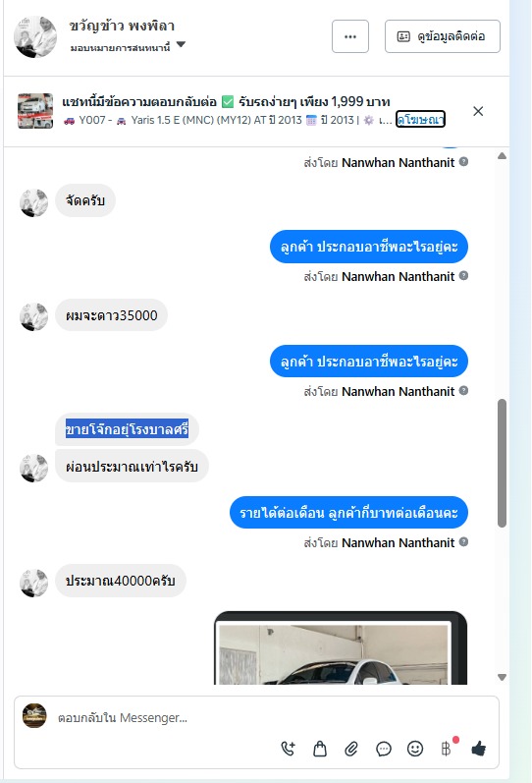This screenshot has height=783, width=532.
Task: Click the view contact info button
Action: pyautogui.click(x=442, y=36)
